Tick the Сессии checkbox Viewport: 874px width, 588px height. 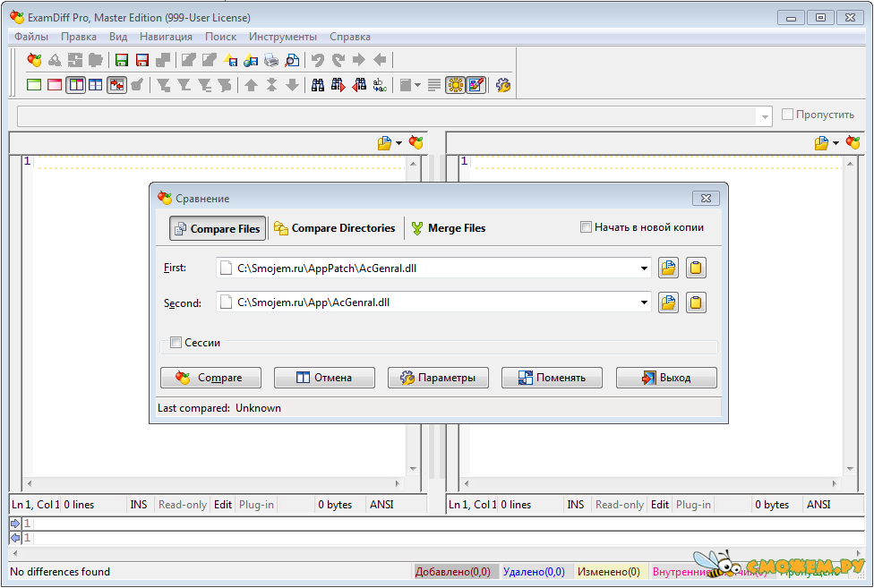coord(176,343)
